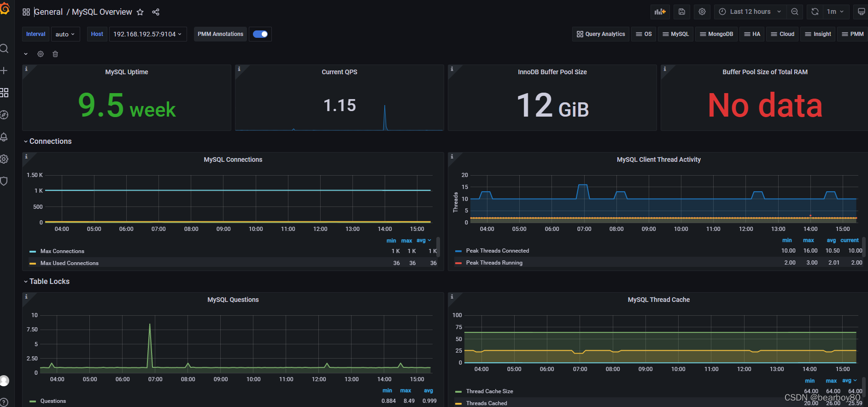This screenshot has height=407, width=868.
Task: Collapse the Table Locks row
Action: (x=47, y=281)
